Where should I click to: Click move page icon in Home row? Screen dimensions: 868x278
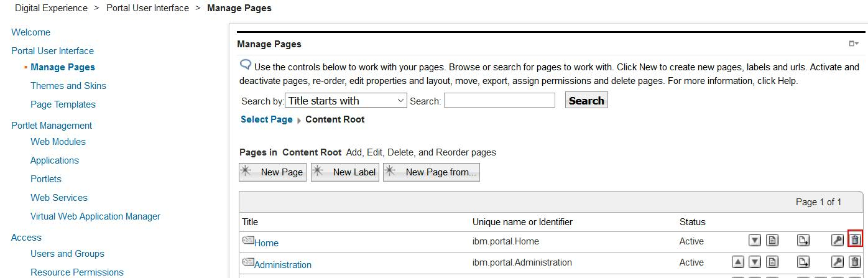click(x=803, y=240)
